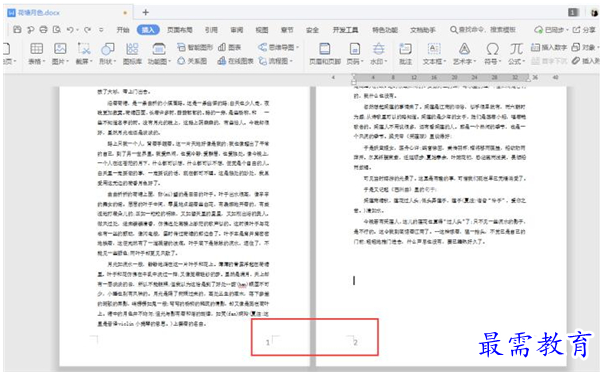Image resolution: width=600 pixels, height=376 pixels.
Task: Open the 开发工具 developer tools tab
Action: pyautogui.click(x=345, y=30)
